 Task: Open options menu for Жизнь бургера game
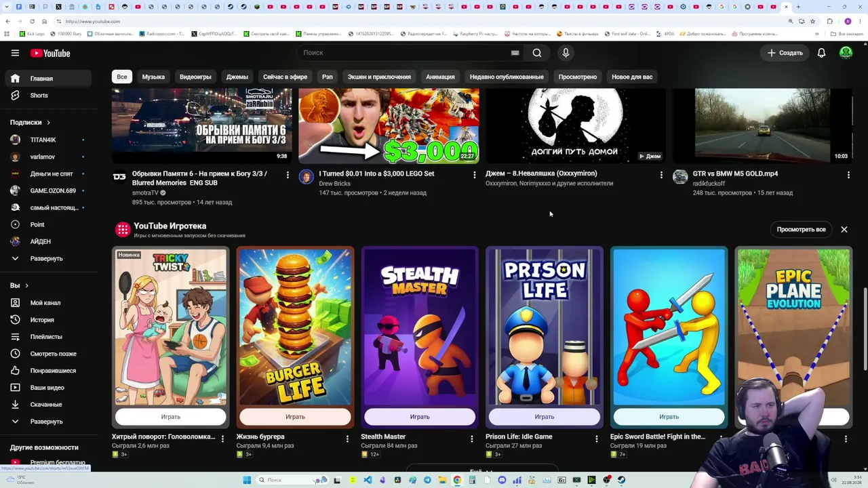(347, 439)
